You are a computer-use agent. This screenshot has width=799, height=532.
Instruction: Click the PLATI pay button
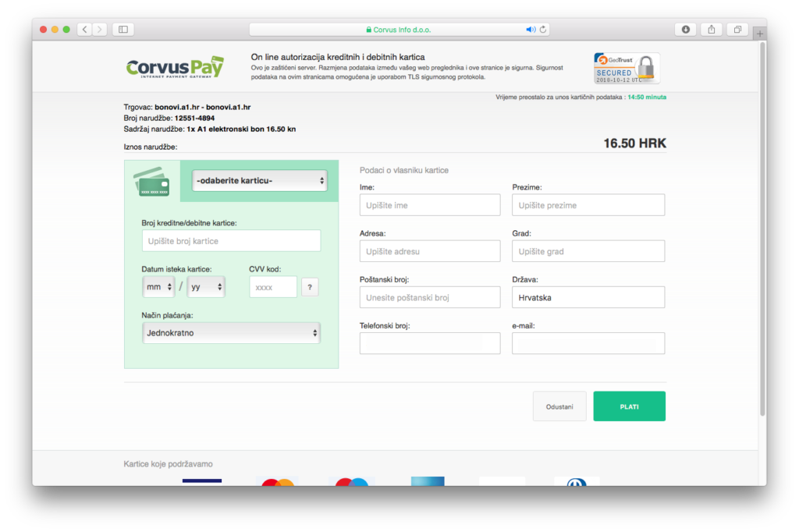(630, 406)
